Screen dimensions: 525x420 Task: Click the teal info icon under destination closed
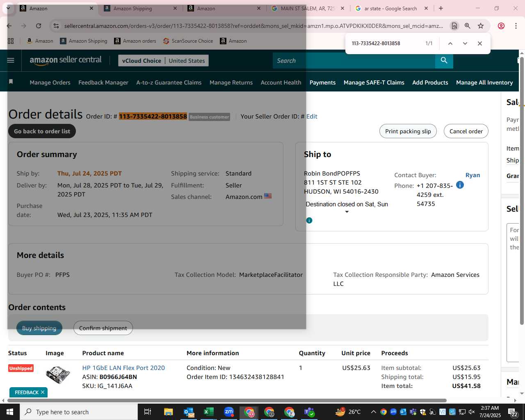point(309,220)
